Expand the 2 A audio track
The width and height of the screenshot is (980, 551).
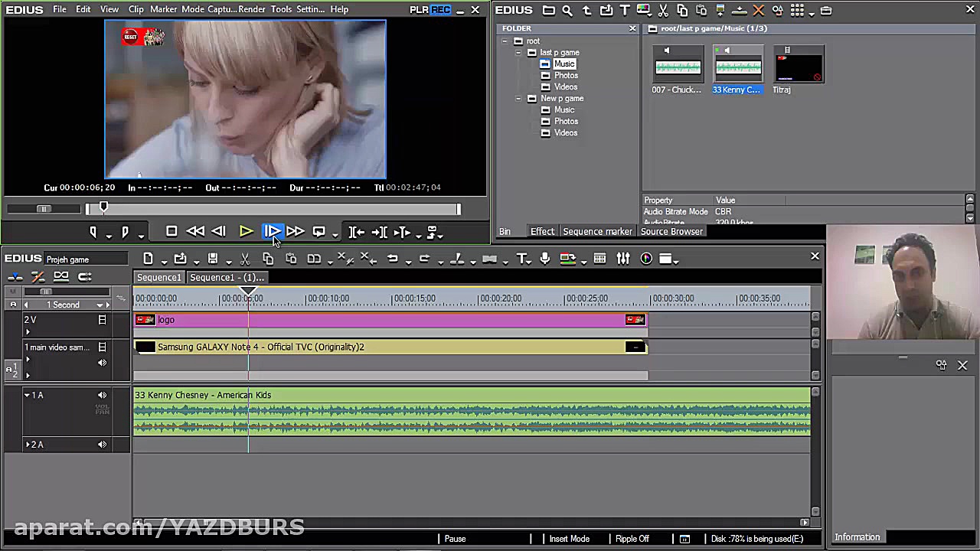(28, 445)
